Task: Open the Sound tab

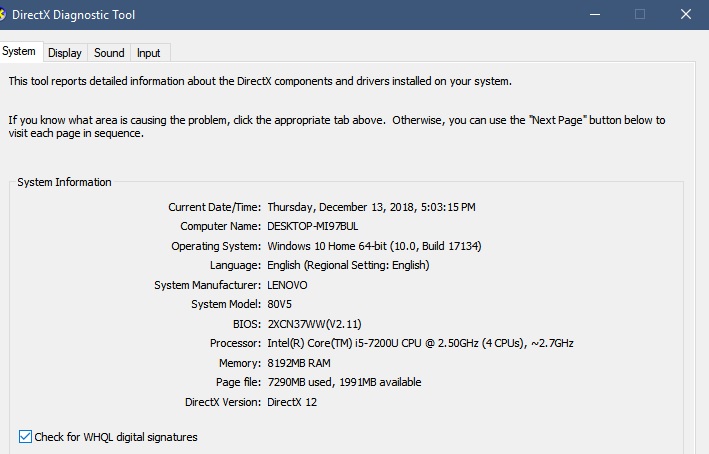Action: coord(109,53)
